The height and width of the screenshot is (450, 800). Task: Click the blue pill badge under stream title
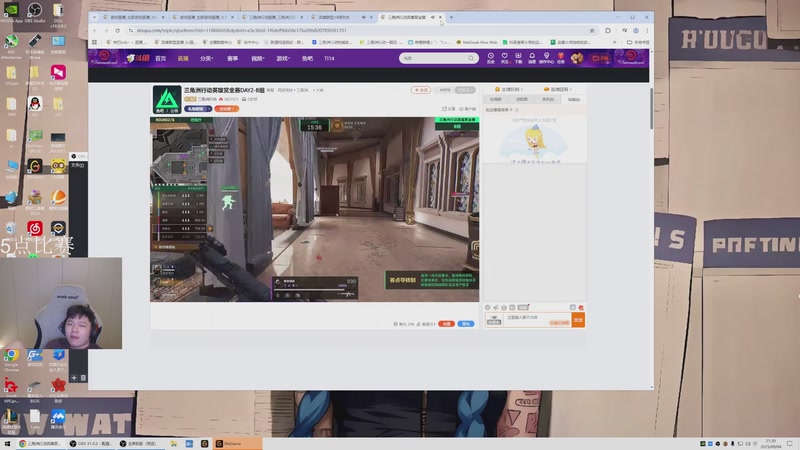pos(197,109)
